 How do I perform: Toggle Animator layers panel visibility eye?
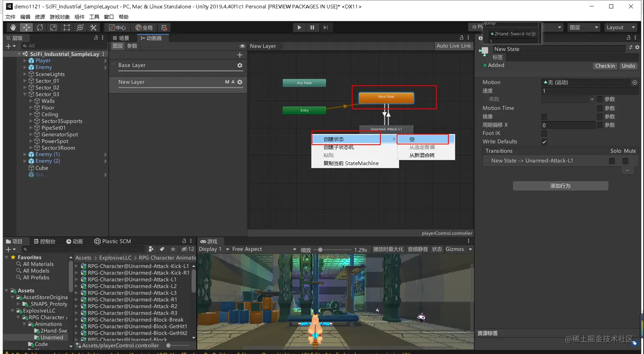click(242, 46)
